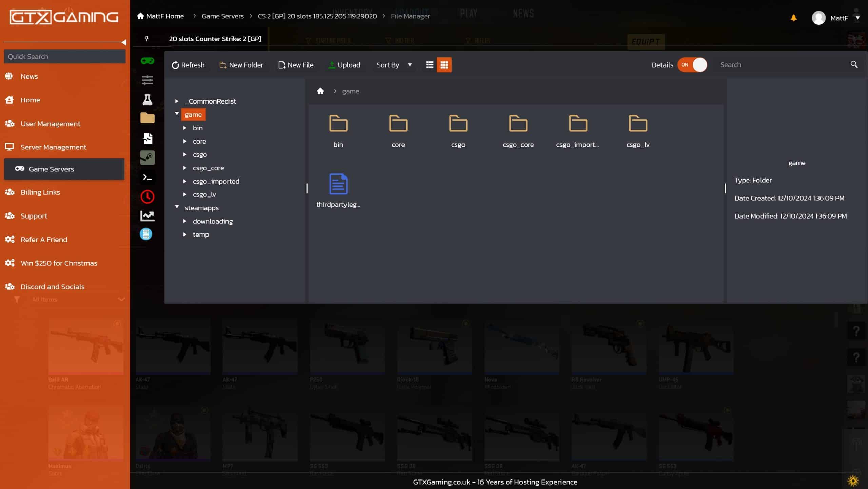The width and height of the screenshot is (868, 489).
Task: Open the sliders configuration icon
Action: 147,80
